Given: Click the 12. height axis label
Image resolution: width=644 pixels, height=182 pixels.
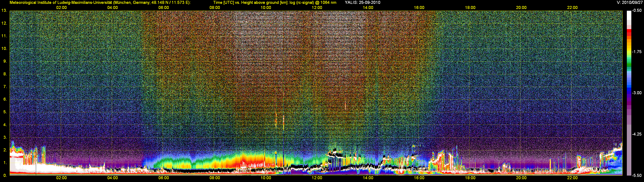Looking at the screenshot, I should coord(4,23).
